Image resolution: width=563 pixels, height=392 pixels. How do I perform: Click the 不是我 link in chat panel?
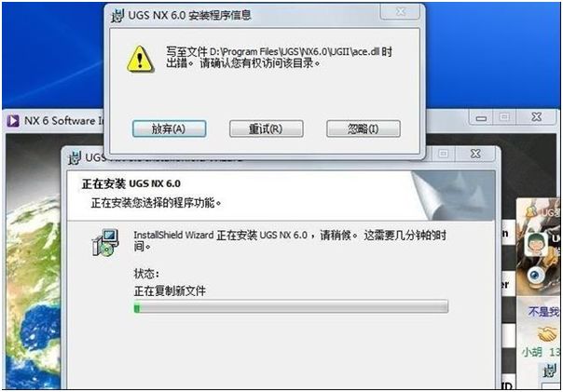point(544,312)
